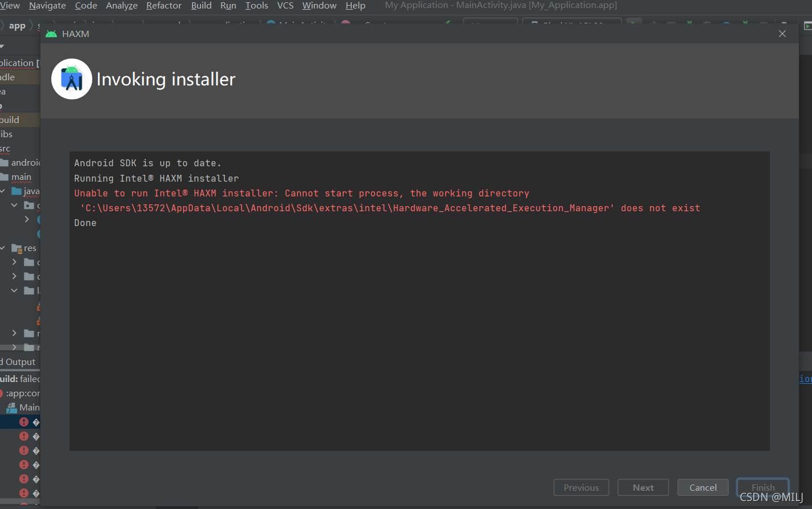Click the error icon in highlighted build row
Image resolution: width=812 pixels, height=509 pixels.
click(x=24, y=422)
